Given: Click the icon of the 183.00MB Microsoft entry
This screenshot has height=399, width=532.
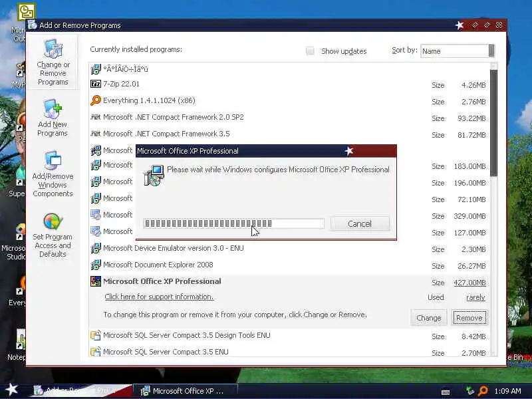Looking at the screenshot, I should [96, 165].
